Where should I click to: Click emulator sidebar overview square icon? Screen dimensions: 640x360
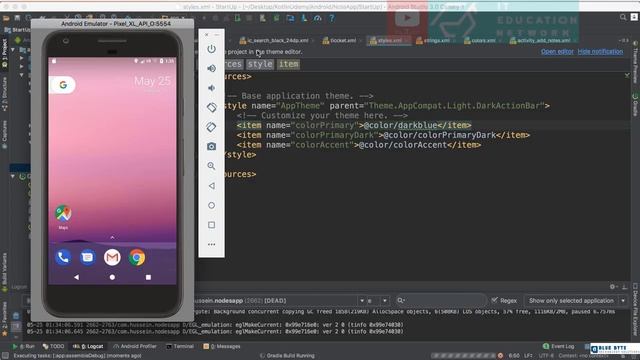pos(211,225)
